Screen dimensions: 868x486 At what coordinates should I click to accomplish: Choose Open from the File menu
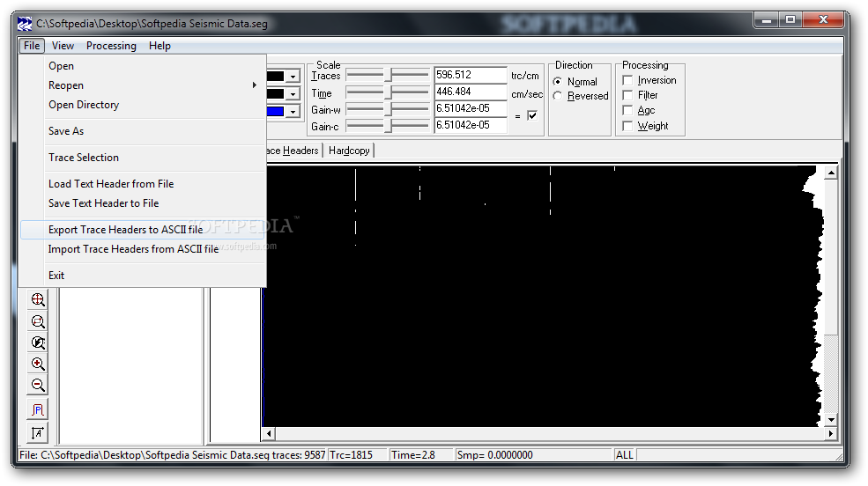142,66
